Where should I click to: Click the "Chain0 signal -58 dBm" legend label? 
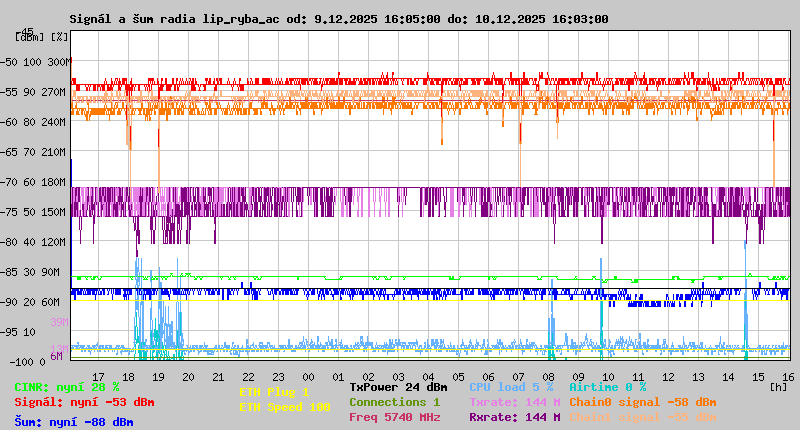click(x=643, y=402)
